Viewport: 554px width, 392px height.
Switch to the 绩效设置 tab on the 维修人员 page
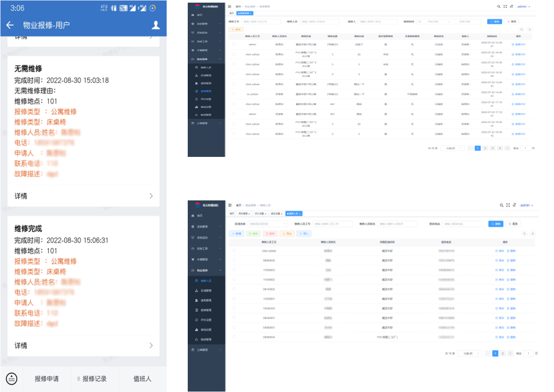(x=276, y=214)
